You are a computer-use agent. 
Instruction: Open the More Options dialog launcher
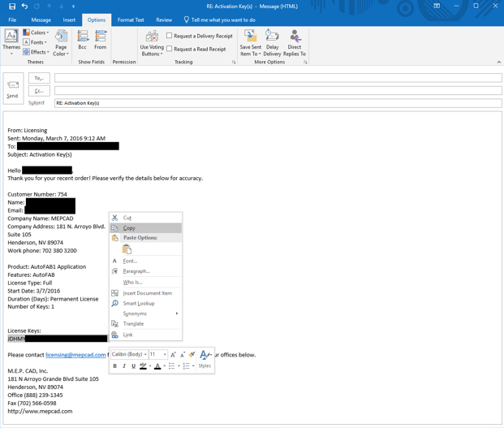pos(305,62)
